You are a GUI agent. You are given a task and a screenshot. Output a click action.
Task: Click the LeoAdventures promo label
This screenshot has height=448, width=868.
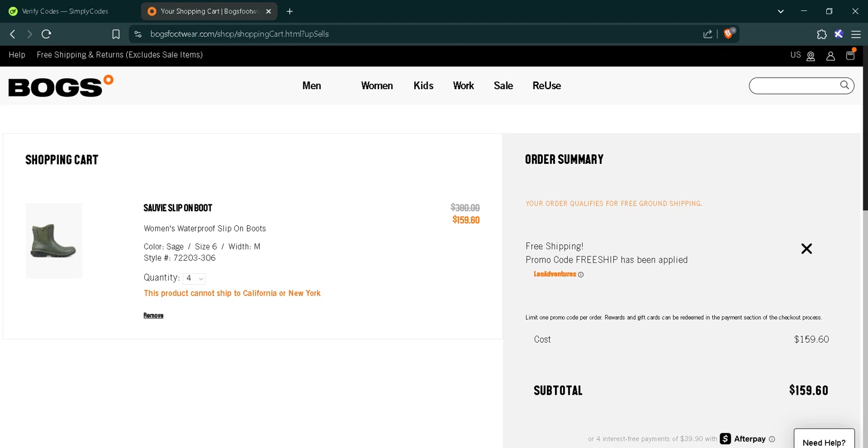point(555,274)
